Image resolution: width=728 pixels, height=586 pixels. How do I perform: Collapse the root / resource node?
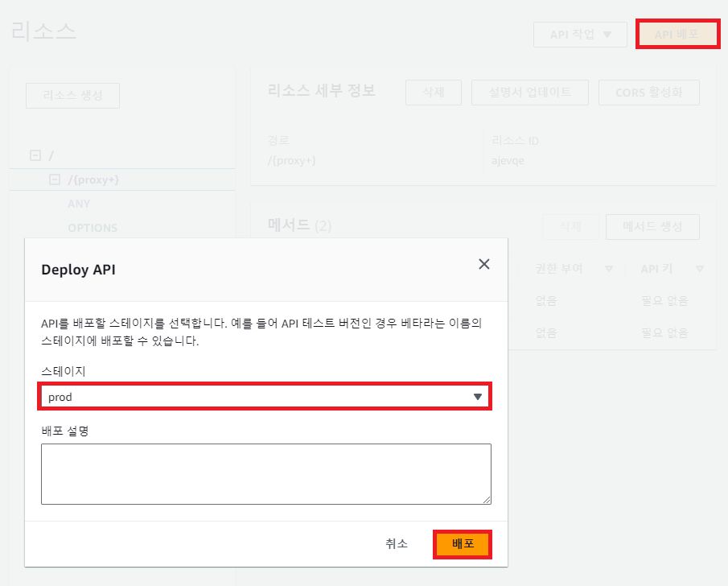[x=35, y=155]
